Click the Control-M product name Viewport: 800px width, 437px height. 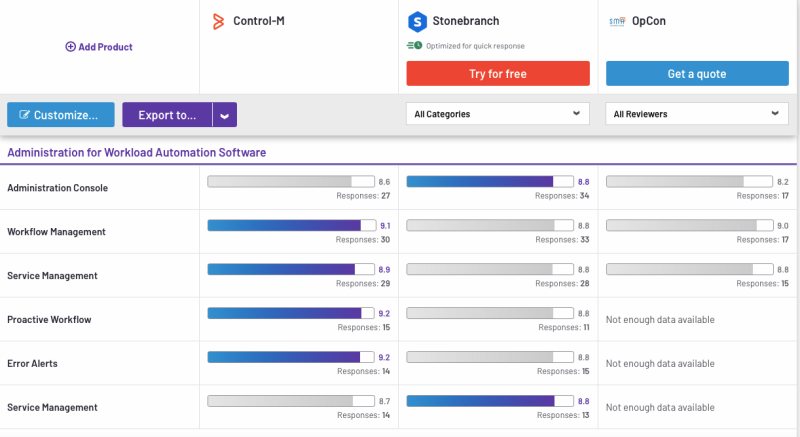pyautogui.click(x=262, y=21)
